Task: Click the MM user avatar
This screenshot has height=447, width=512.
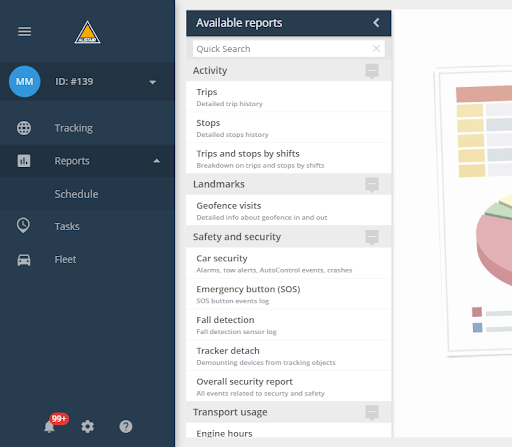Action: point(24,81)
